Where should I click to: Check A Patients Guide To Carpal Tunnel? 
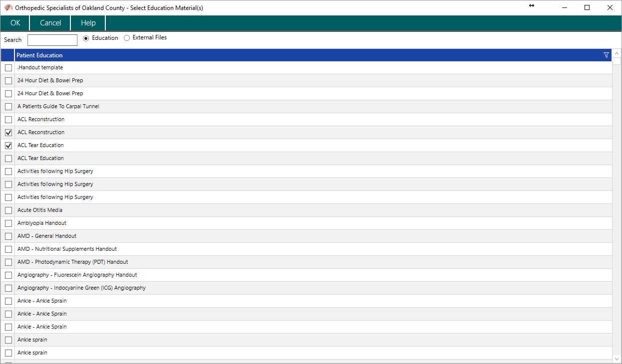click(8, 107)
